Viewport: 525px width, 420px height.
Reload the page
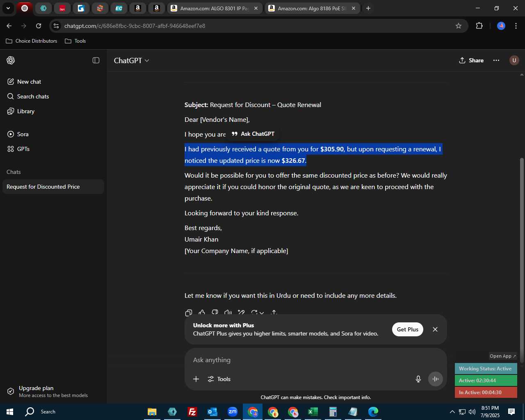point(39,26)
